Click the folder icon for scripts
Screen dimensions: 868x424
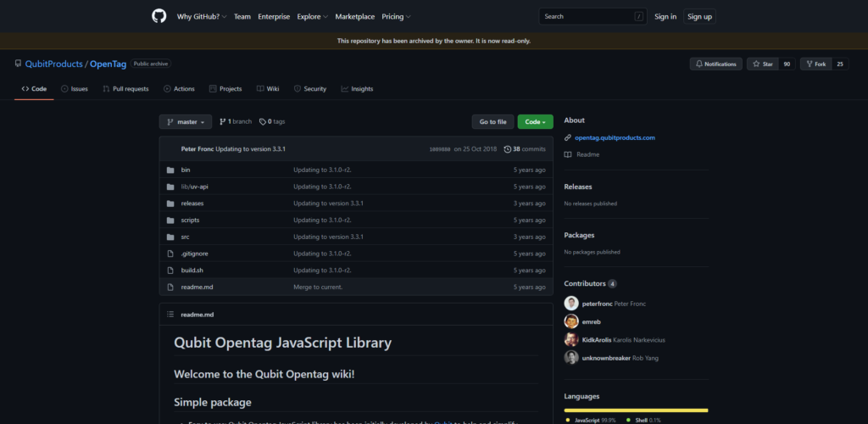tap(170, 220)
